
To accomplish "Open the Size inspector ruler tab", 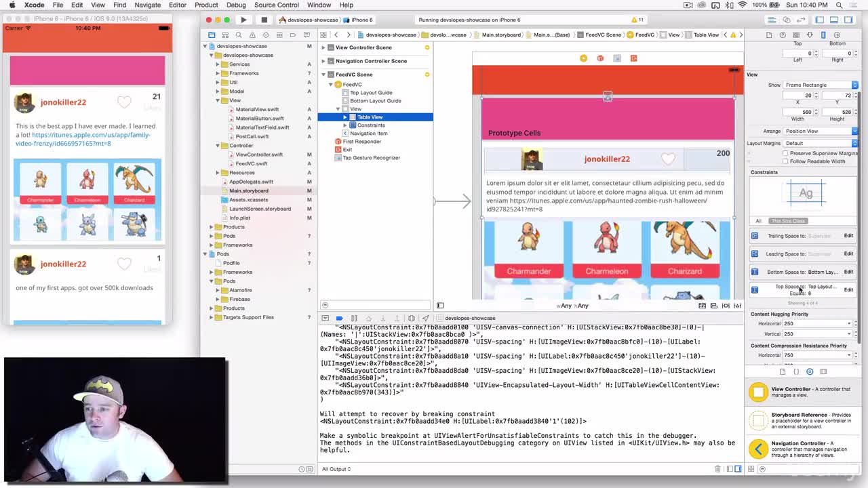I will click(823, 35).
